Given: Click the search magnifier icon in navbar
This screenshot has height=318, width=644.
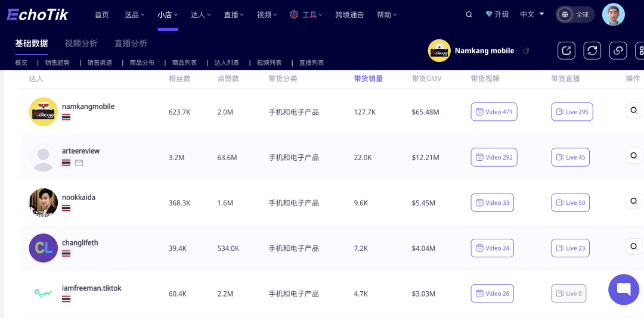Looking at the screenshot, I should pyautogui.click(x=469, y=15).
